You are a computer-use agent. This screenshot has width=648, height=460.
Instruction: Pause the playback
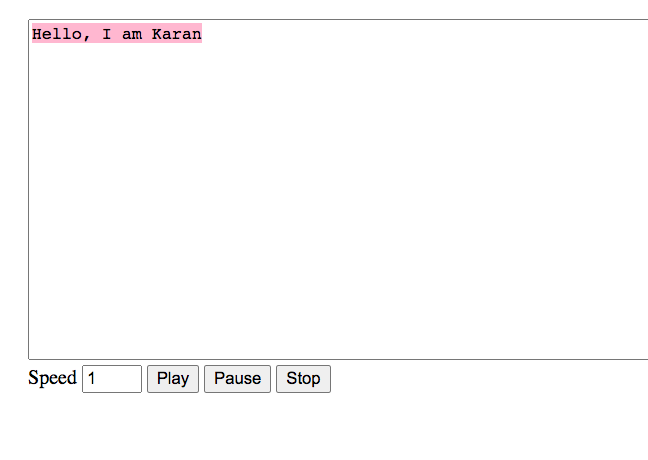click(x=237, y=379)
